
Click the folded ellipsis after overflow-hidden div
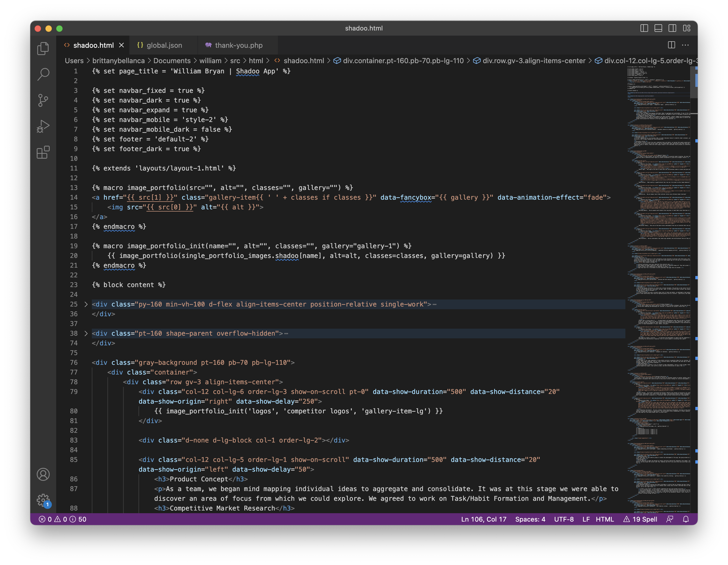pyautogui.click(x=286, y=333)
